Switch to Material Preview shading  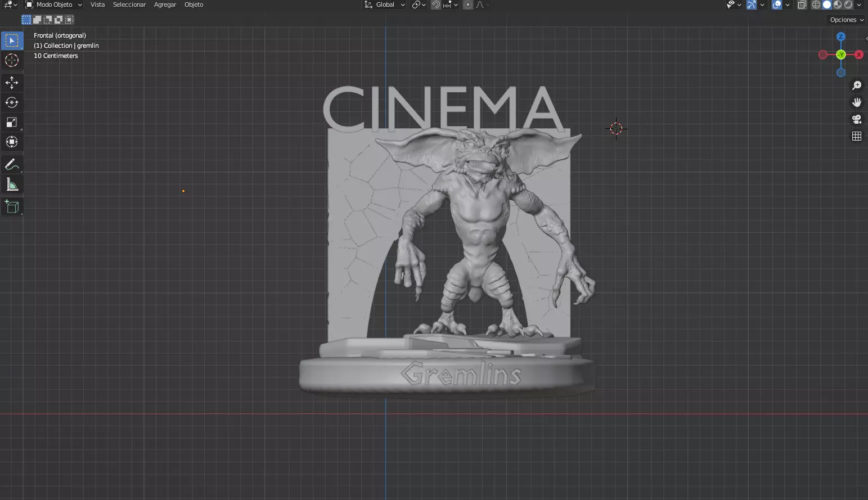838,4
